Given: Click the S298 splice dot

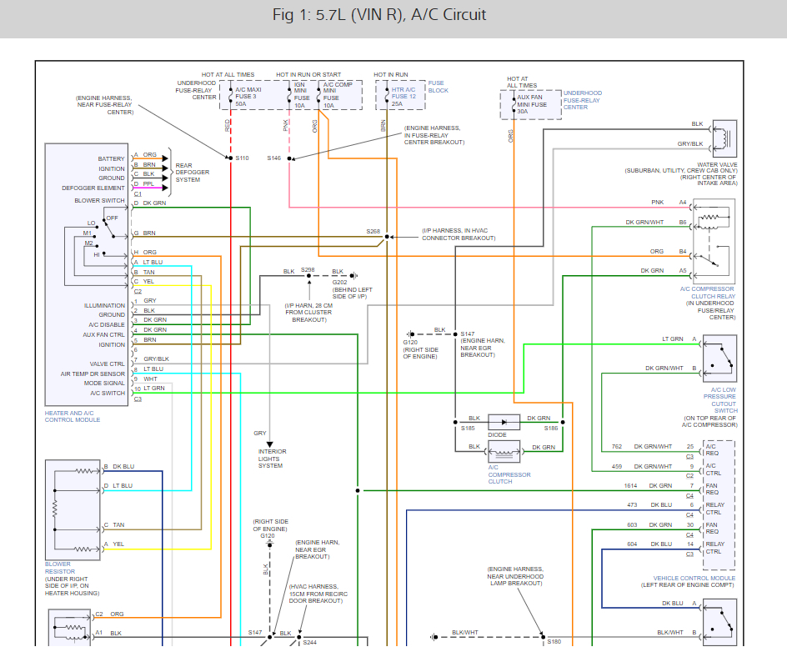Looking at the screenshot, I should [x=308, y=275].
